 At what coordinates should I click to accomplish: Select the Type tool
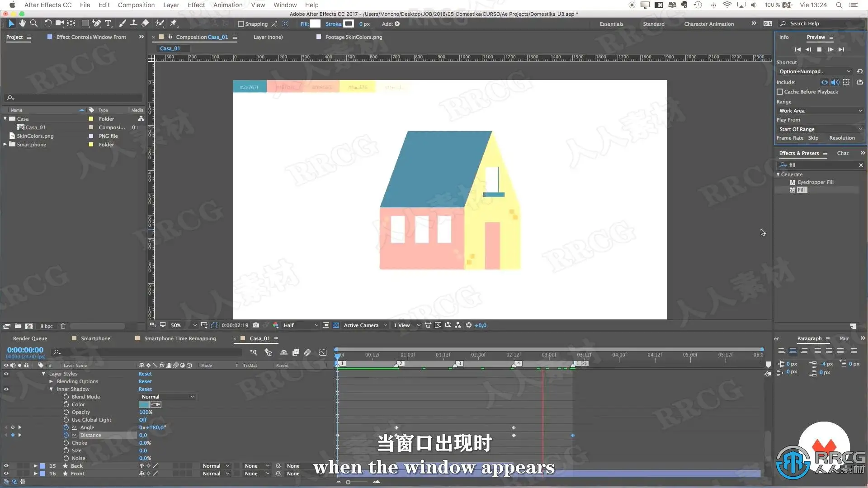[108, 23]
